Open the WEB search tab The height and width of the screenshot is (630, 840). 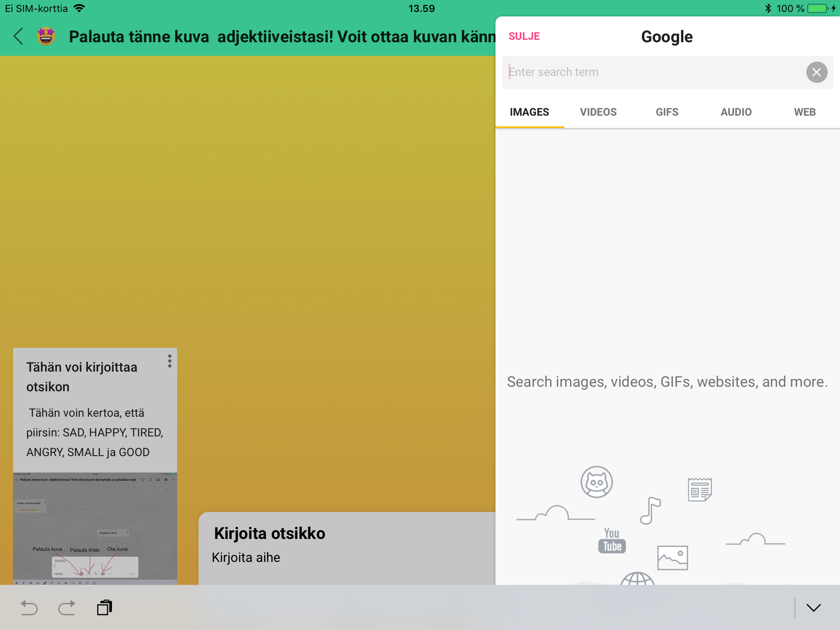805,112
